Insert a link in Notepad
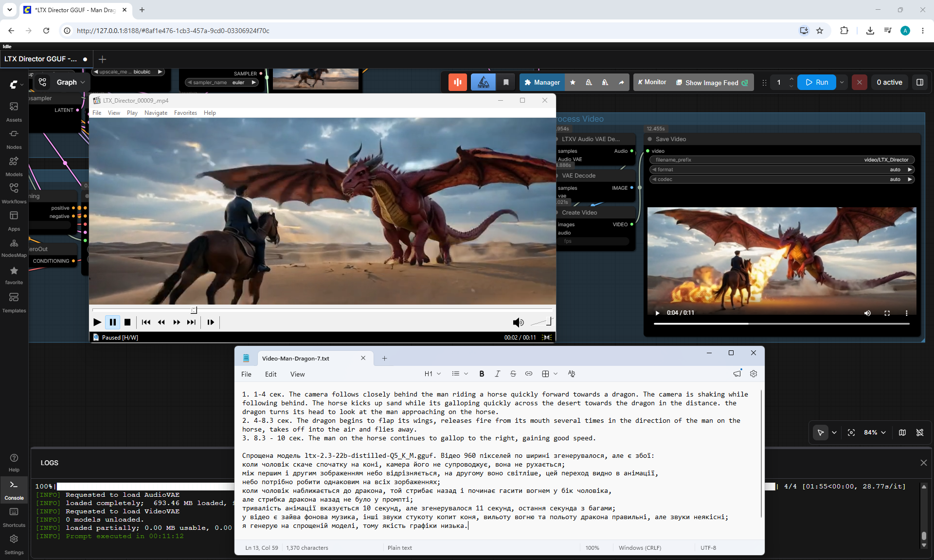Screen dimensions: 934x560 (528, 374)
